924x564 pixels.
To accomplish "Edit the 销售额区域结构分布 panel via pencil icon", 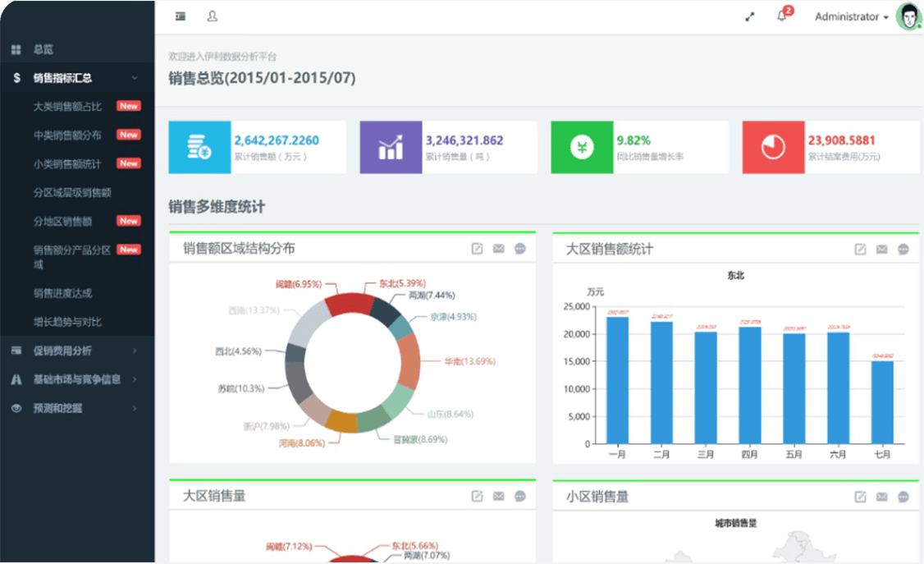I will [478, 249].
